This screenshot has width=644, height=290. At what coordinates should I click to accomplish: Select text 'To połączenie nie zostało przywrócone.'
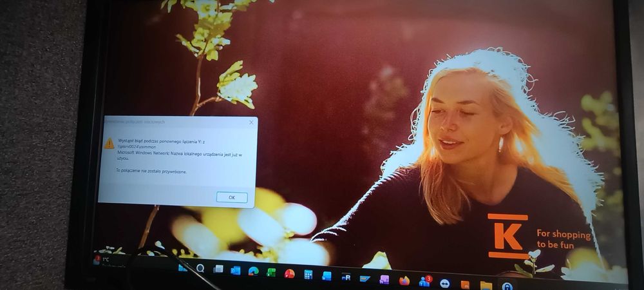tap(151, 171)
